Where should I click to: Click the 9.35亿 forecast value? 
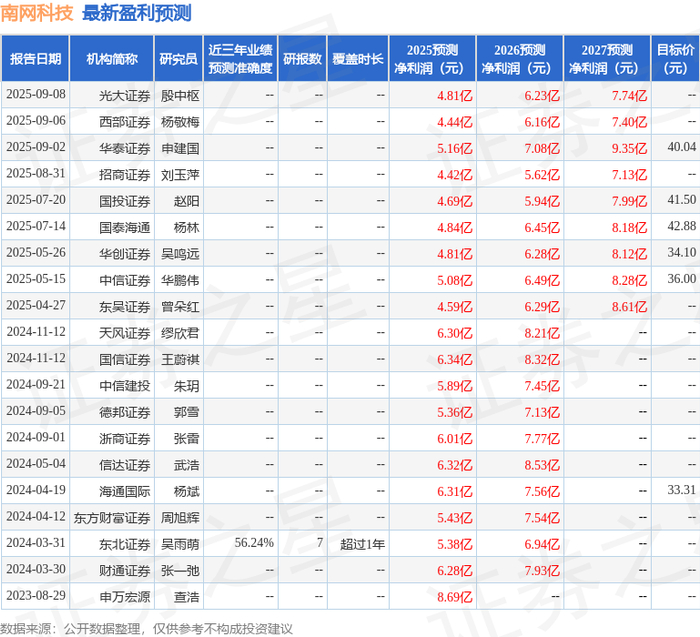pos(629,148)
